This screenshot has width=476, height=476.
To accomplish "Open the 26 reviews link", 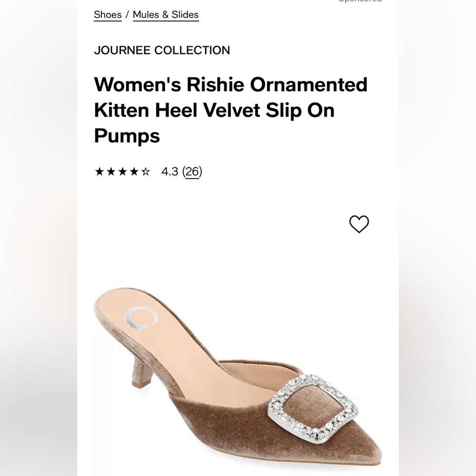I will point(192,171).
